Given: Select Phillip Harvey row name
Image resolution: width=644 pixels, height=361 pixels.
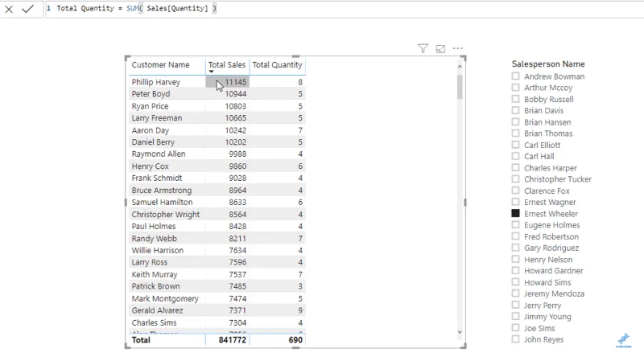Looking at the screenshot, I should 155,82.
